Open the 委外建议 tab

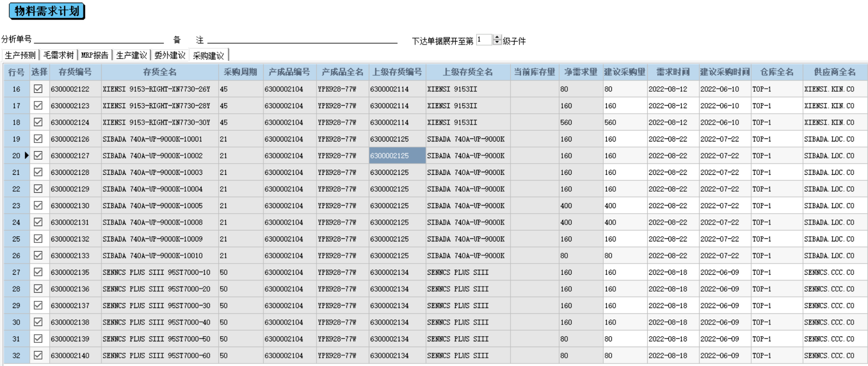(170, 55)
